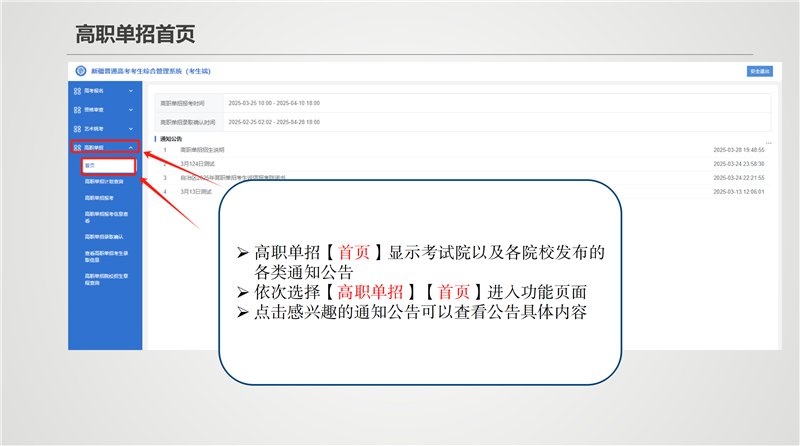
Task: Expand the 艺术统考 chevron arrow
Action: (x=133, y=128)
